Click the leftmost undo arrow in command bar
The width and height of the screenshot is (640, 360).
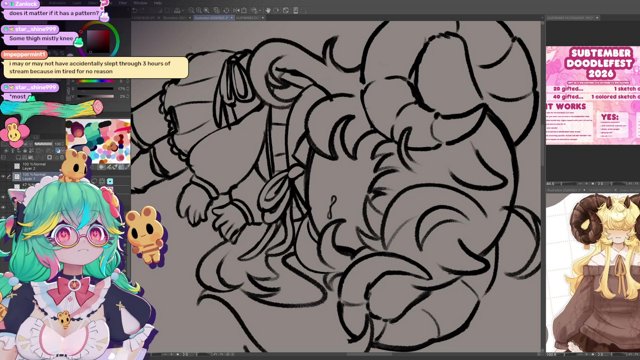coord(134,10)
